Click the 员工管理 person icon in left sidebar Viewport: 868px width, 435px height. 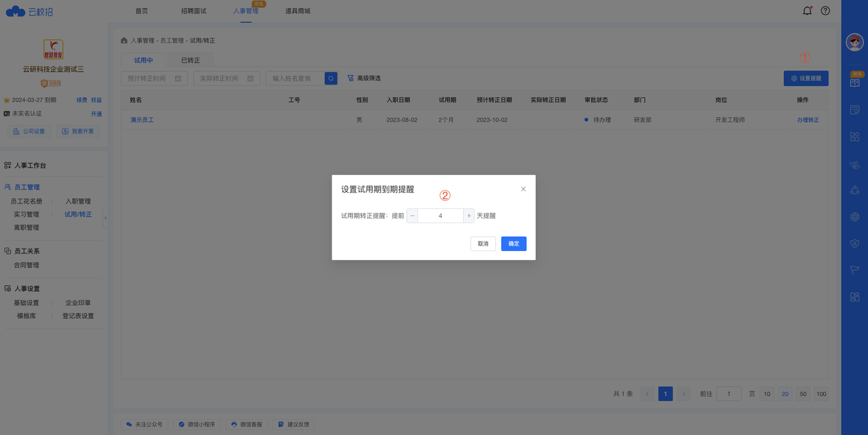coord(8,187)
